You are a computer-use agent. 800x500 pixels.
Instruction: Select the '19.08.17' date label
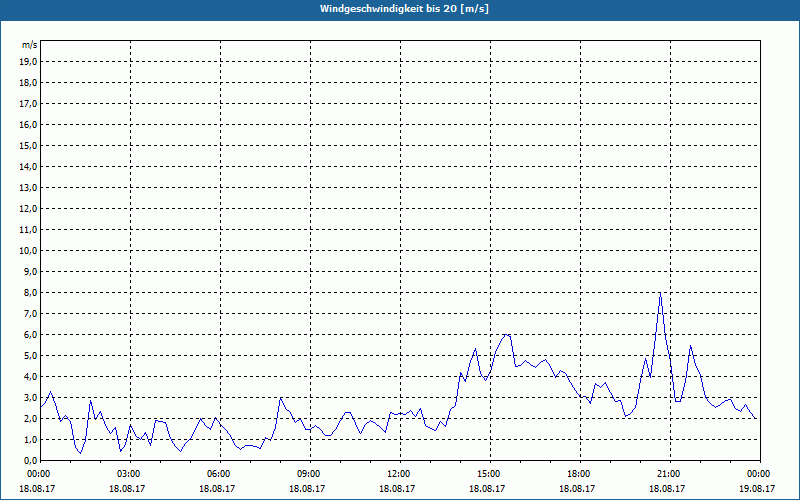[757, 488]
